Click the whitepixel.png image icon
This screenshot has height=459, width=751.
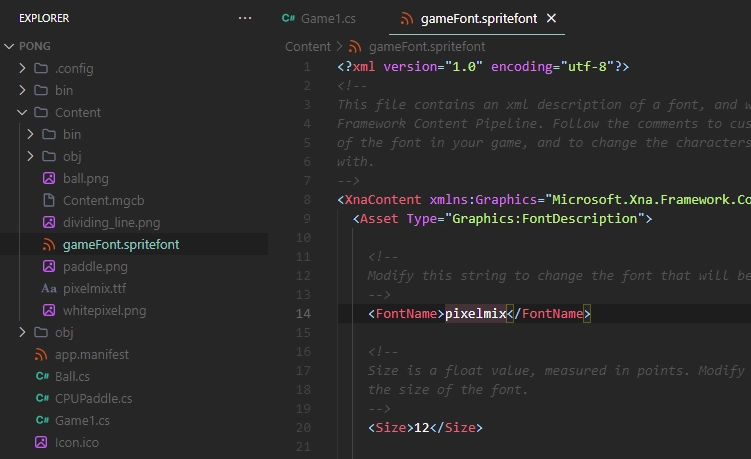tap(49, 310)
